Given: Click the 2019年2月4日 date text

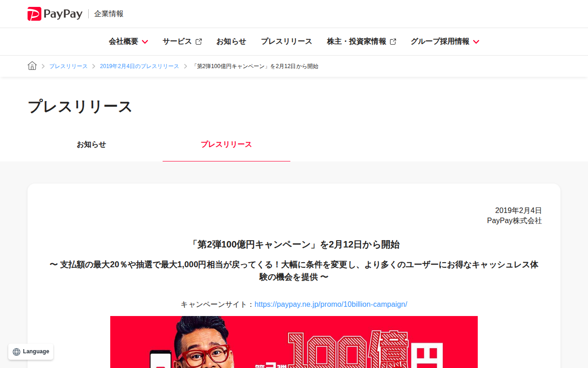Looking at the screenshot, I should tap(519, 211).
